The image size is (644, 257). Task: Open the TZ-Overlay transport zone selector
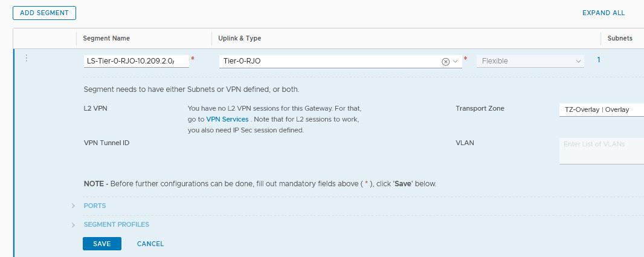point(601,109)
